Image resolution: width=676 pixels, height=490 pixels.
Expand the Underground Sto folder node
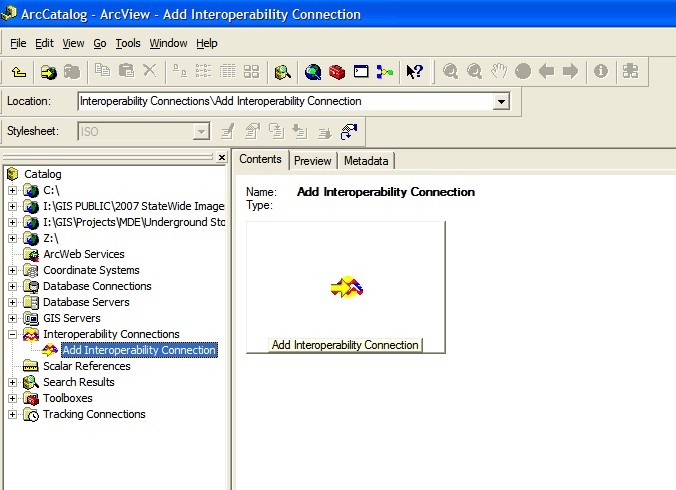(x=13, y=222)
